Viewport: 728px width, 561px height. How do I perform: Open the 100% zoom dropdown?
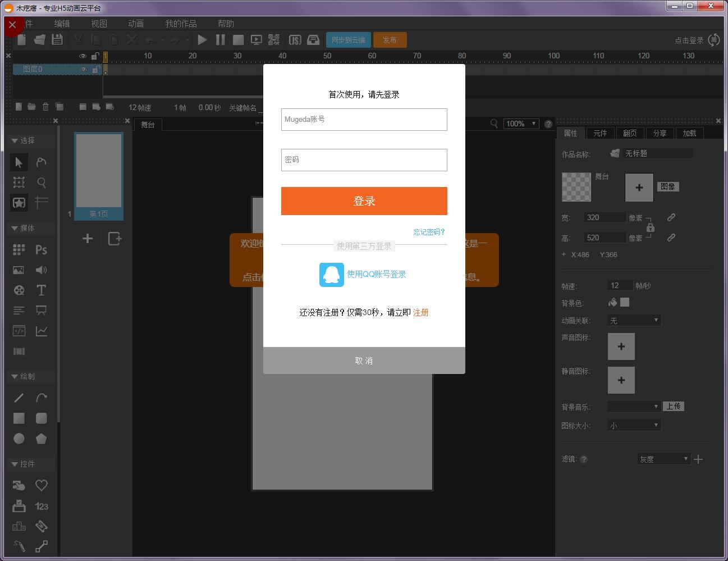[x=521, y=124]
